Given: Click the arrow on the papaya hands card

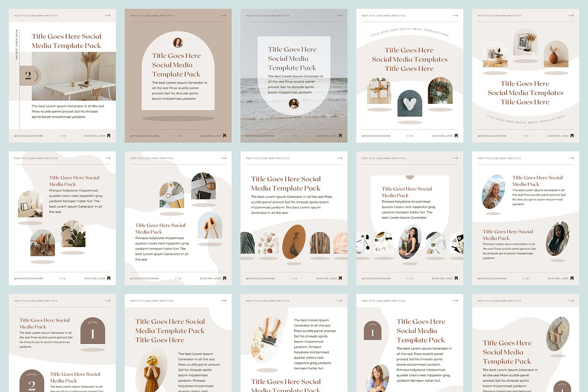Looking at the screenshot, I should coord(223,158).
